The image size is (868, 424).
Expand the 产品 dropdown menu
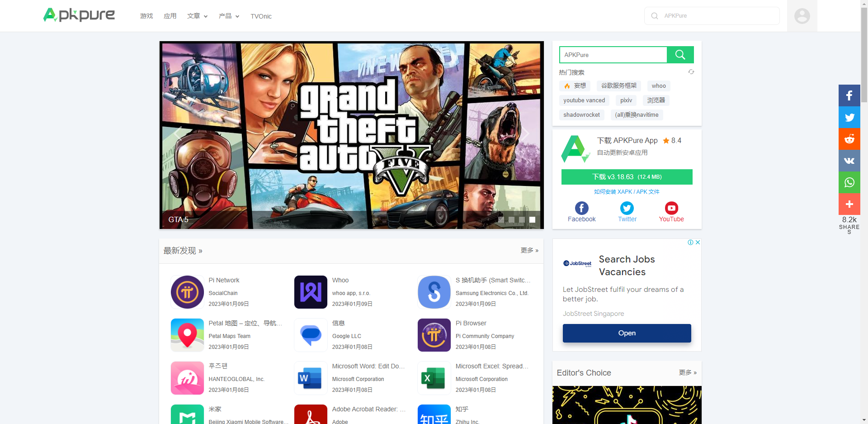click(229, 16)
